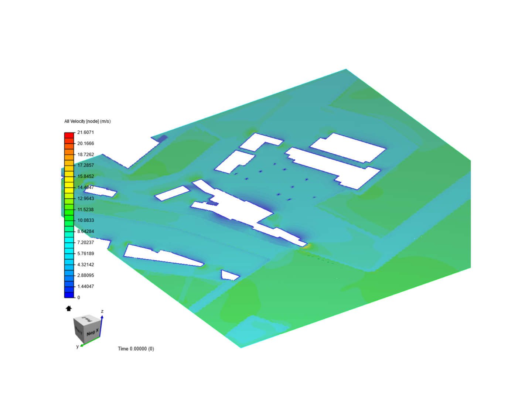The width and height of the screenshot is (532, 399).
Task: Click the legend value 11.5238
Action: click(x=85, y=209)
